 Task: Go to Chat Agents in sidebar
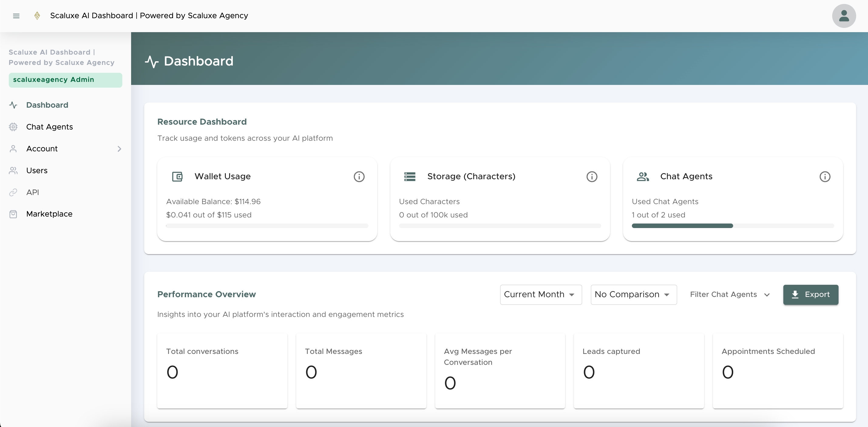[x=49, y=127]
